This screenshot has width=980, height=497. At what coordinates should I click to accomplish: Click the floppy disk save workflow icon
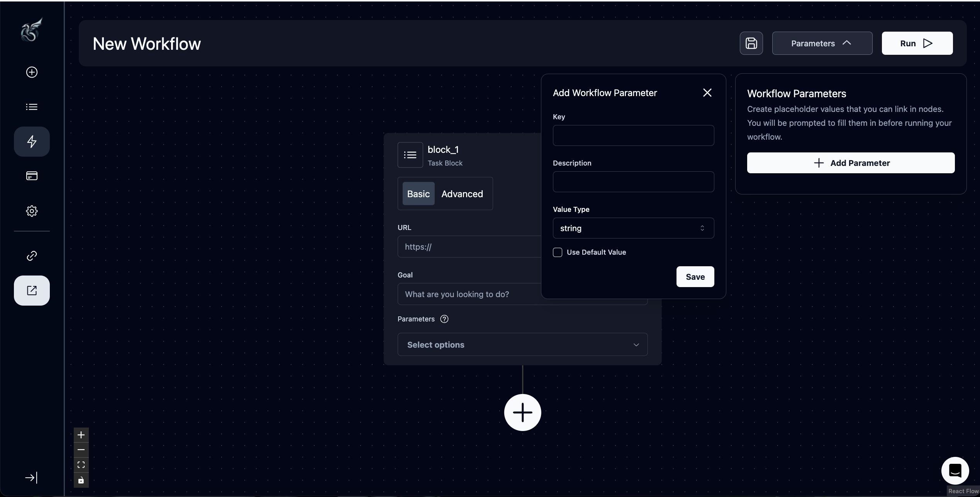(751, 43)
